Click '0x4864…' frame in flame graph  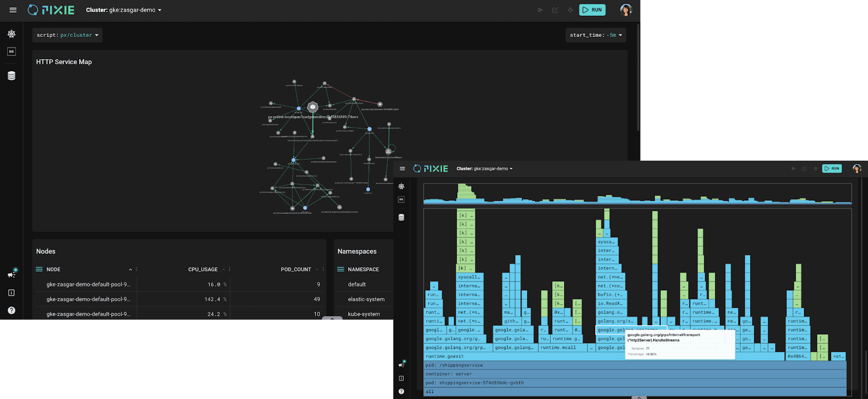(797, 357)
